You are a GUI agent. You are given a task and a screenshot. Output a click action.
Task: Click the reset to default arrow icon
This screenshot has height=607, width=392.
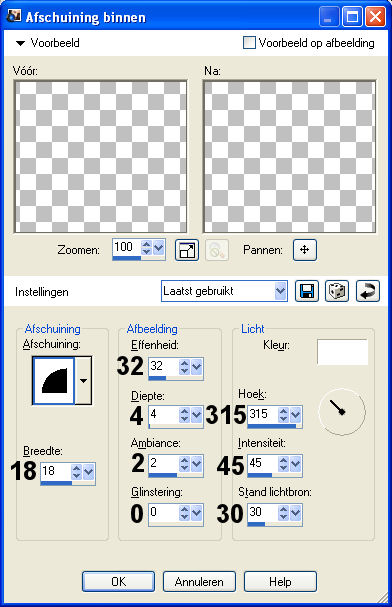click(368, 291)
